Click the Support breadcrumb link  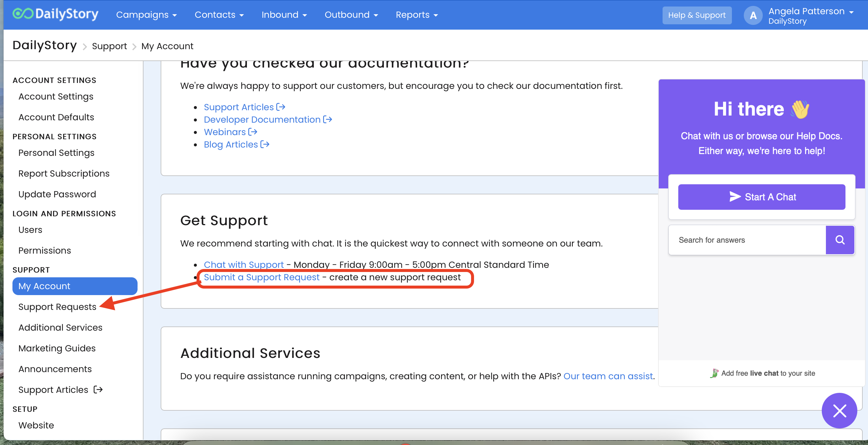(109, 46)
